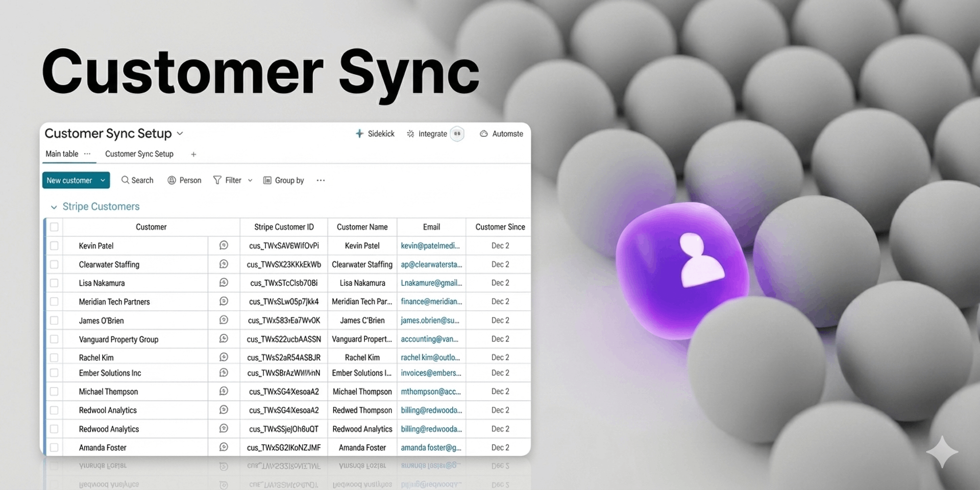Open the Customer Sync Setup tab

[x=139, y=154]
